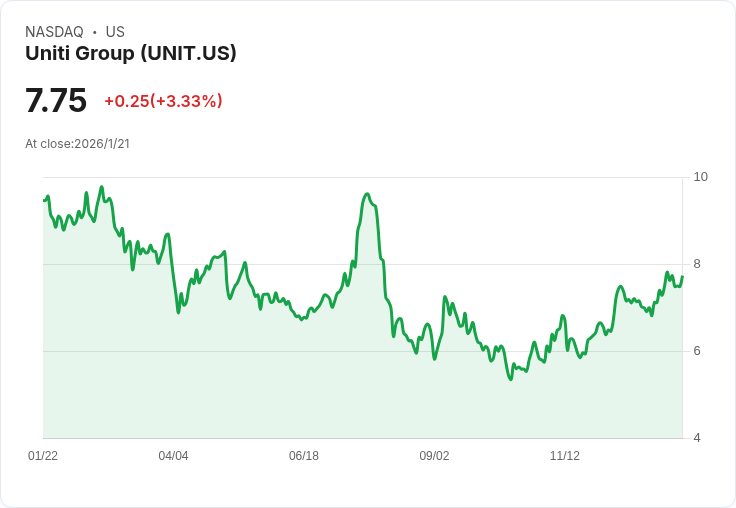736x508 pixels.
Task: Click the 7.75 current price
Action: click(x=56, y=100)
